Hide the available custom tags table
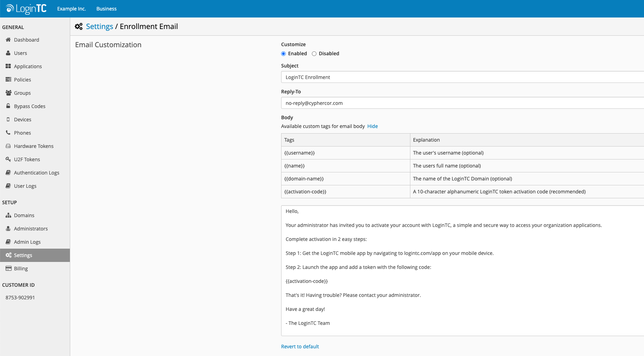Screen dimensions: 644x356 pos(372,126)
